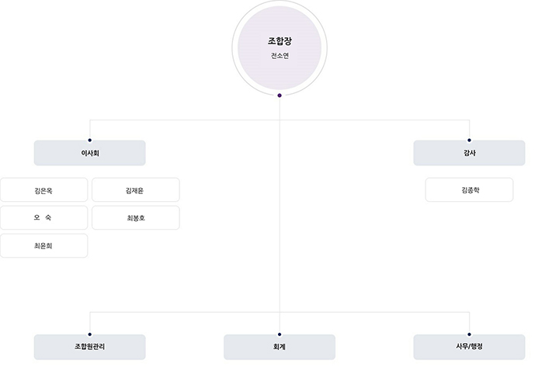This screenshot has height=392, width=559.
Task: Click the 오 숙 member card
Action: click(43, 218)
